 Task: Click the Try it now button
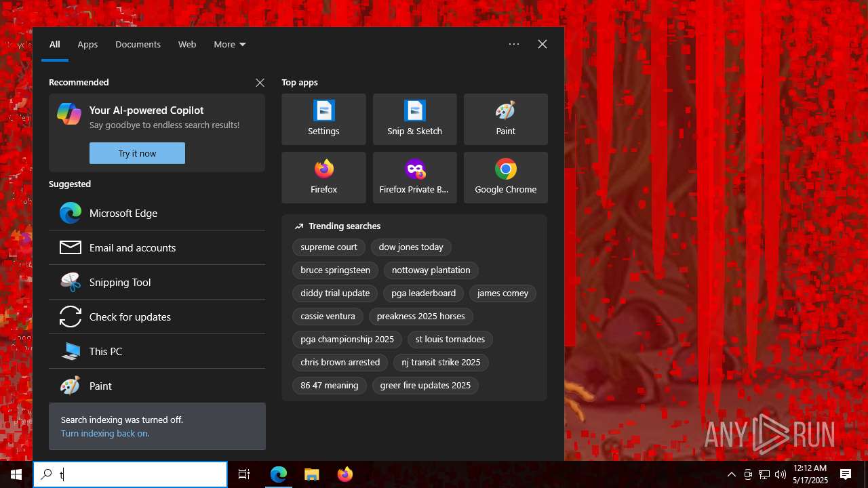click(x=137, y=153)
